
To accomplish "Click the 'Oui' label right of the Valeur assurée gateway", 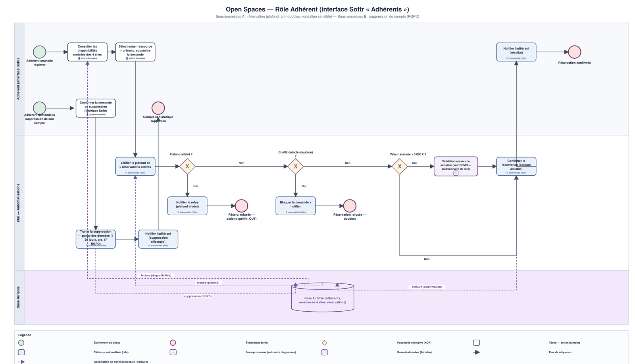I will (414, 163).
